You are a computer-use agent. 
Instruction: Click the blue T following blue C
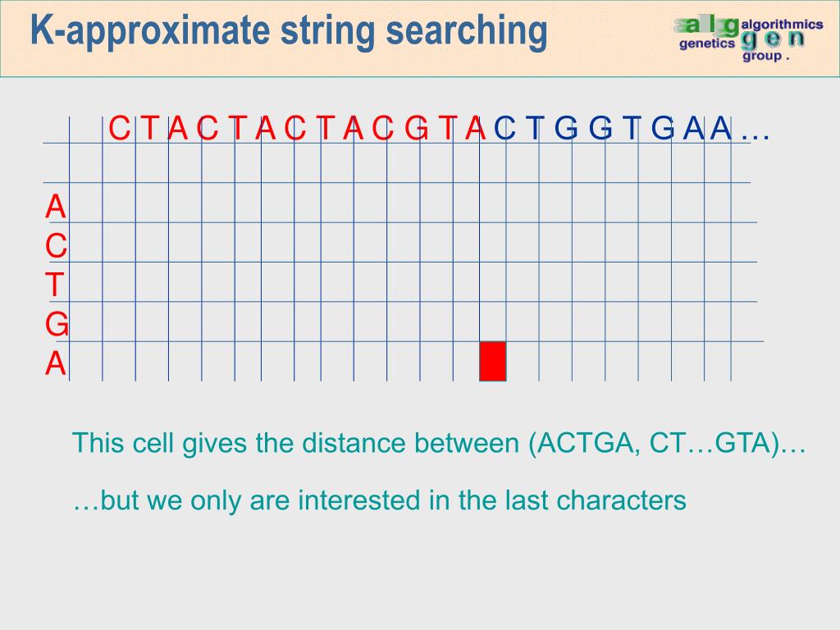click(535, 129)
